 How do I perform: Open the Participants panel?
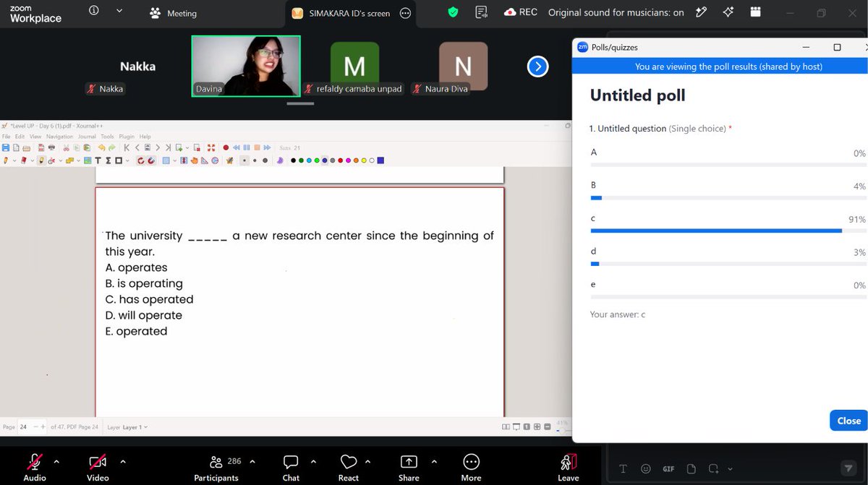click(x=216, y=466)
